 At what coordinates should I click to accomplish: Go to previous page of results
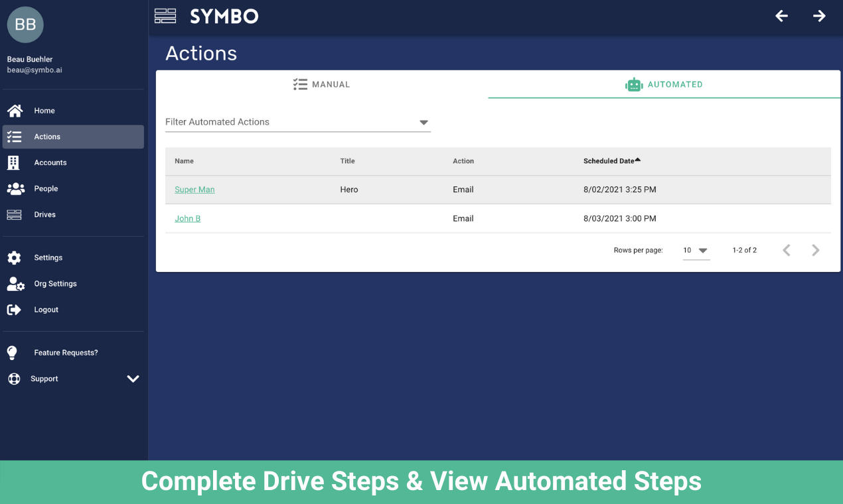click(x=787, y=250)
